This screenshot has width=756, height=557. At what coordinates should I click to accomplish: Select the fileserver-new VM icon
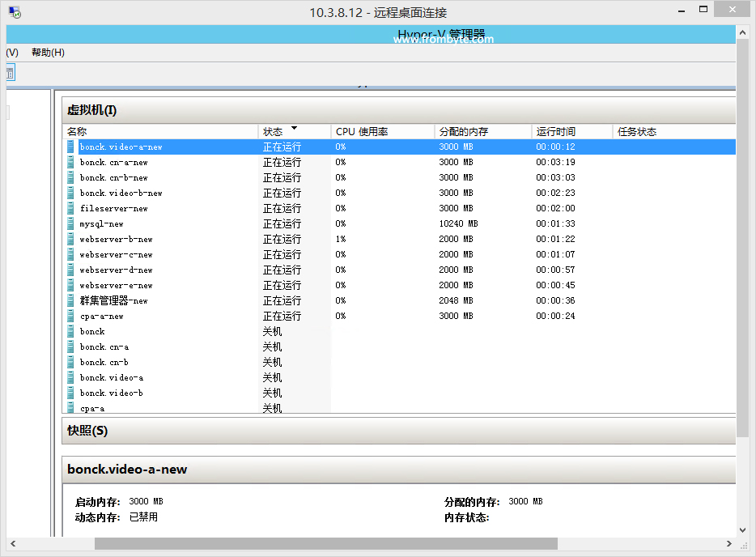(71, 208)
